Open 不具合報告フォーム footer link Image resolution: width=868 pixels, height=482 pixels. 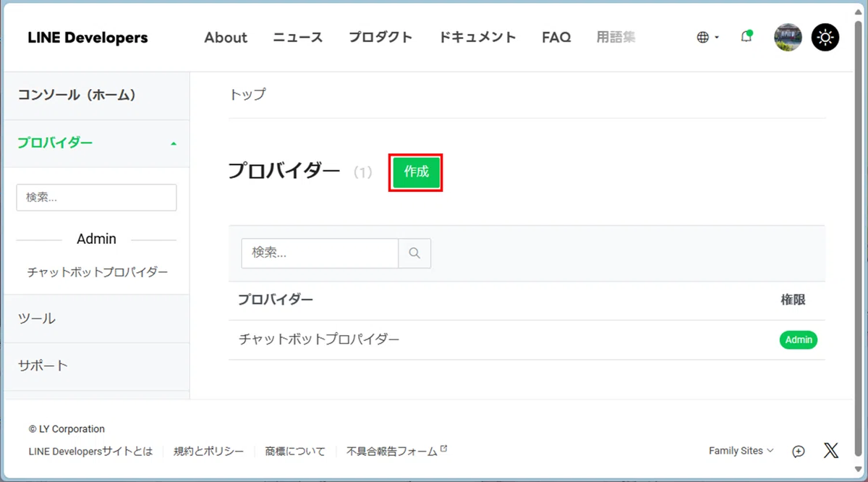pos(397,451)
